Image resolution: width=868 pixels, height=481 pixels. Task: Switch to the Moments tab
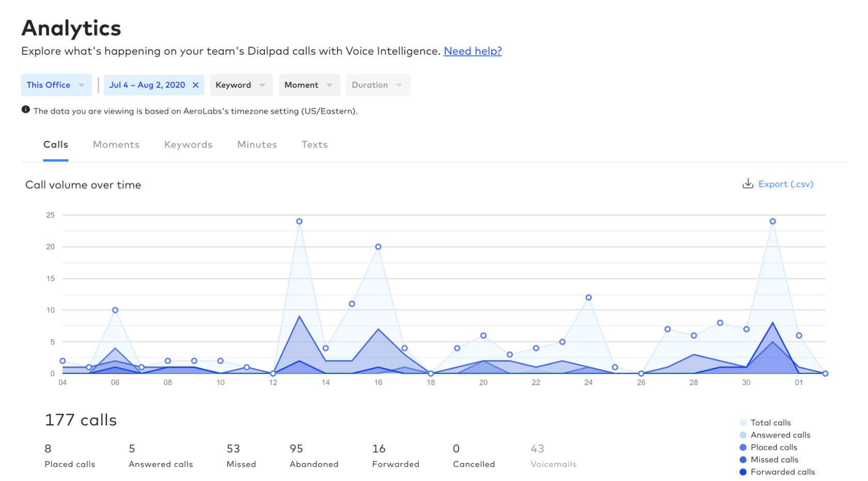116,145
